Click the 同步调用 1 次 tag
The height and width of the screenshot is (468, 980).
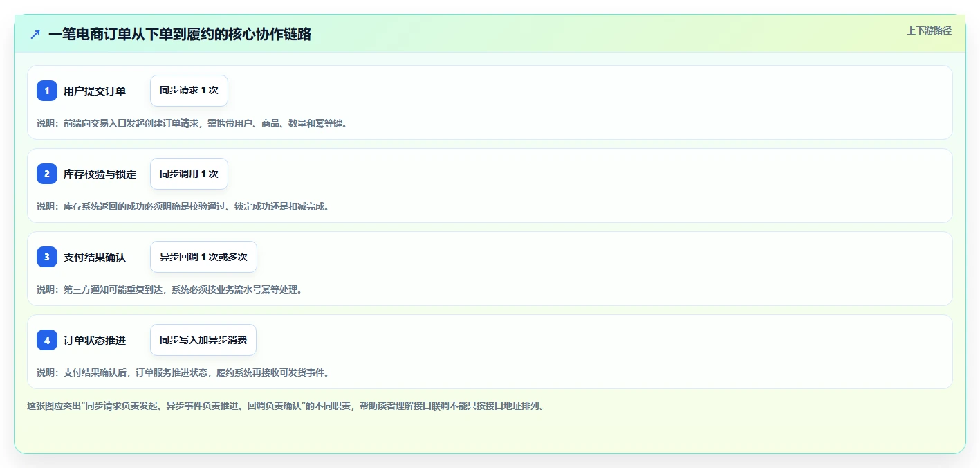point(189,174)
